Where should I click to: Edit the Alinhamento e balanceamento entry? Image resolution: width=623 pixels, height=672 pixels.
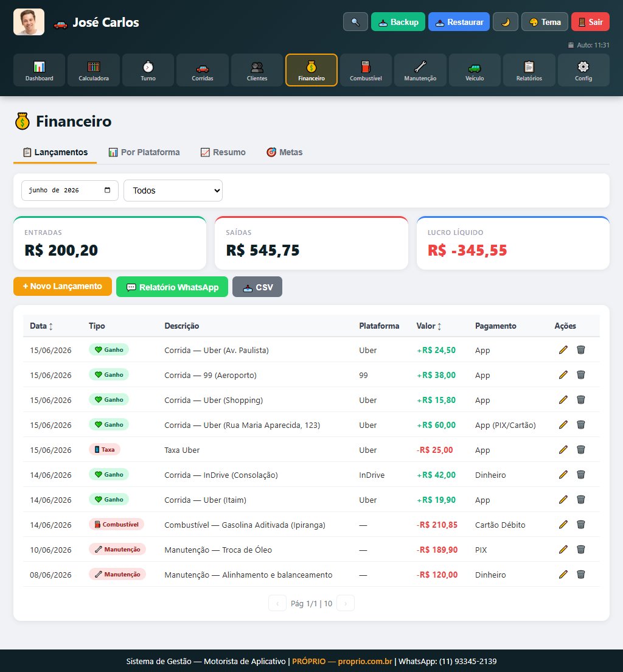[563, 574]
